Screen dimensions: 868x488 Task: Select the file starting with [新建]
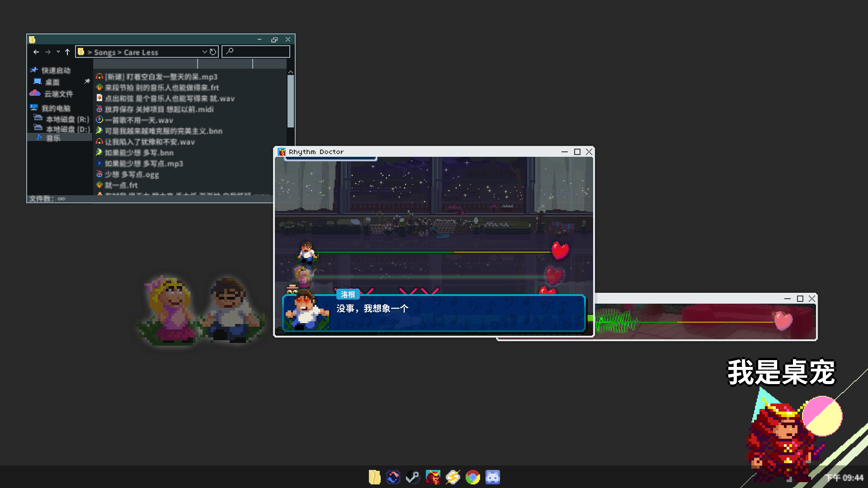point(157,77)
